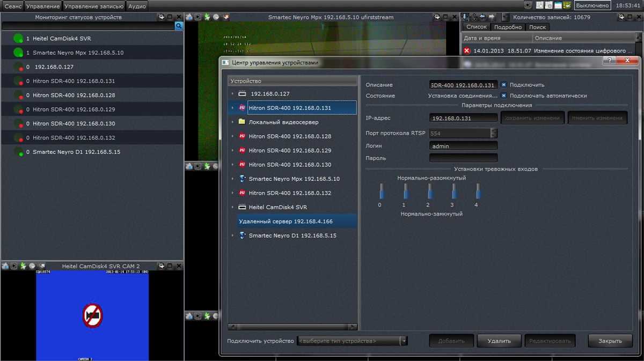Click camera icon in Heitel CamDisk4 SVR CAM 2 panel
The height and width of the screenshot is (361, 644).
pyautogui.click(x=5, y=266)
